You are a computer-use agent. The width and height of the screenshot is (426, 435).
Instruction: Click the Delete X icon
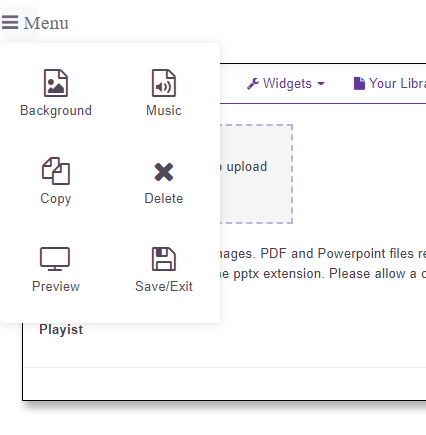[x=164, y=172]
